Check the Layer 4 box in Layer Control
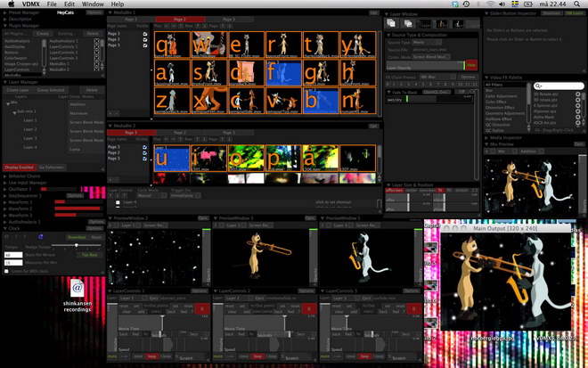The width and height of the screenshot is (588, 368). [x=118, y=202]
